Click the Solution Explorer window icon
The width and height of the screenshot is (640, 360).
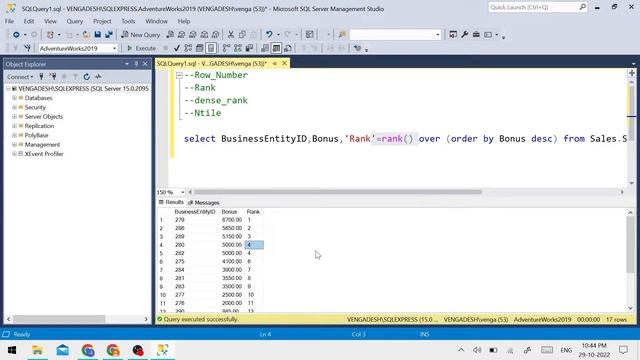click(x=453, y=35)
